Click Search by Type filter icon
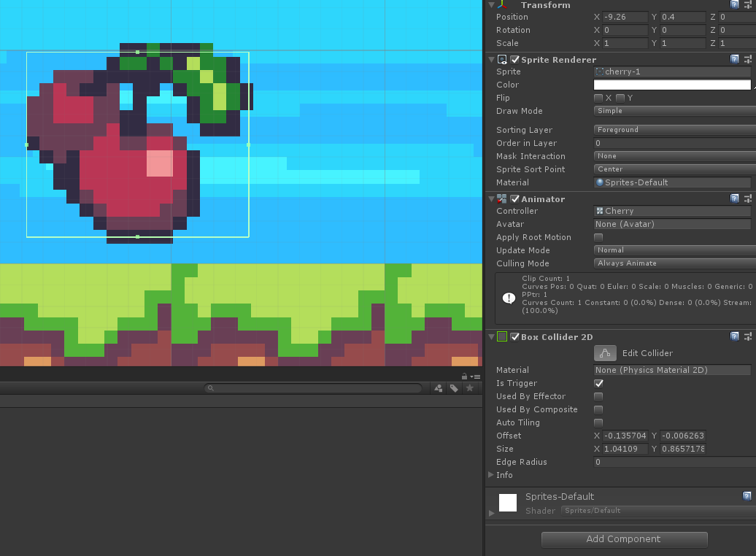This screenshot has height=556, width=756. pos(439,388)
